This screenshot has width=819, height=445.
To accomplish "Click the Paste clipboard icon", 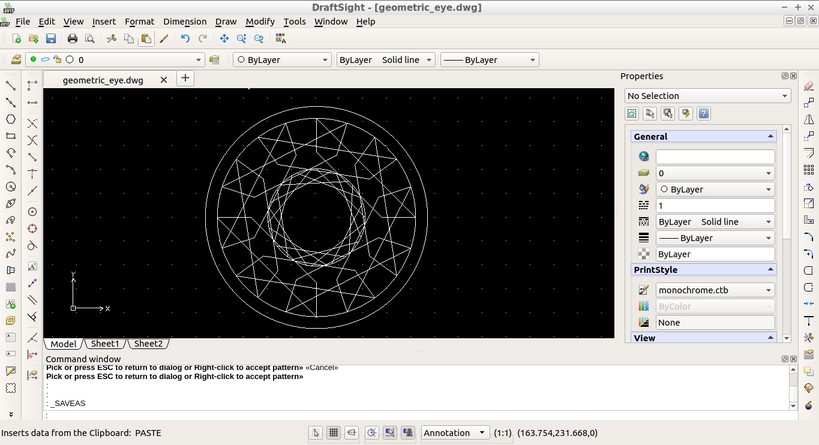I will pyautogui.click(x=146, y=39).
